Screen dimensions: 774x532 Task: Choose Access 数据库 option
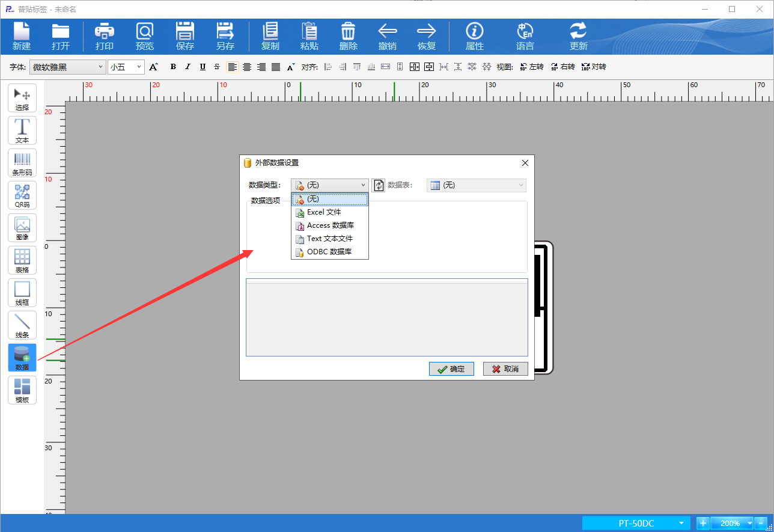click(330, 225)
